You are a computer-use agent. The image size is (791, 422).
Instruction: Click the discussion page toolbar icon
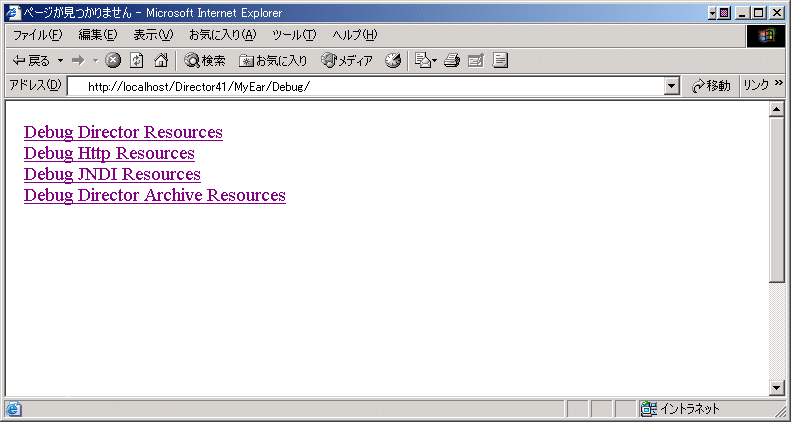coord(500,61)
